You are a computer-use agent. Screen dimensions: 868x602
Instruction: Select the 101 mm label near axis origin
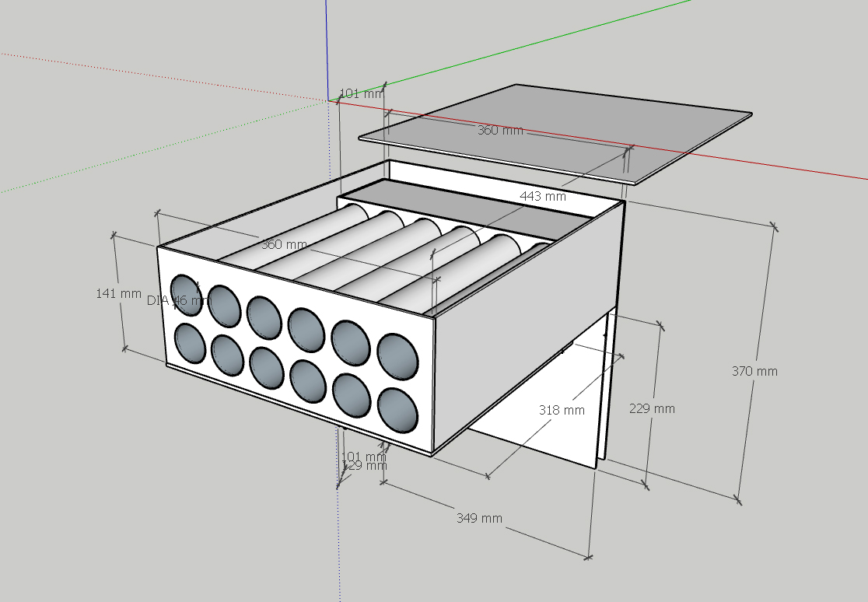pyautogui.click(x=362, y=93)
